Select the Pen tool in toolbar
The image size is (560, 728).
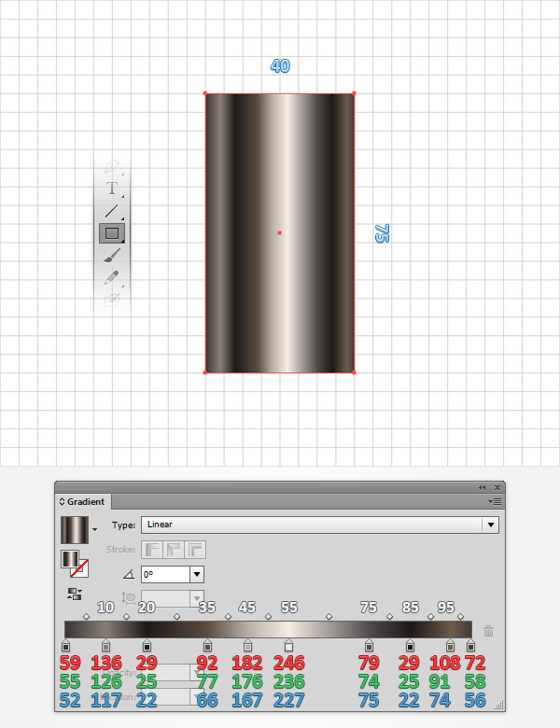112,166
